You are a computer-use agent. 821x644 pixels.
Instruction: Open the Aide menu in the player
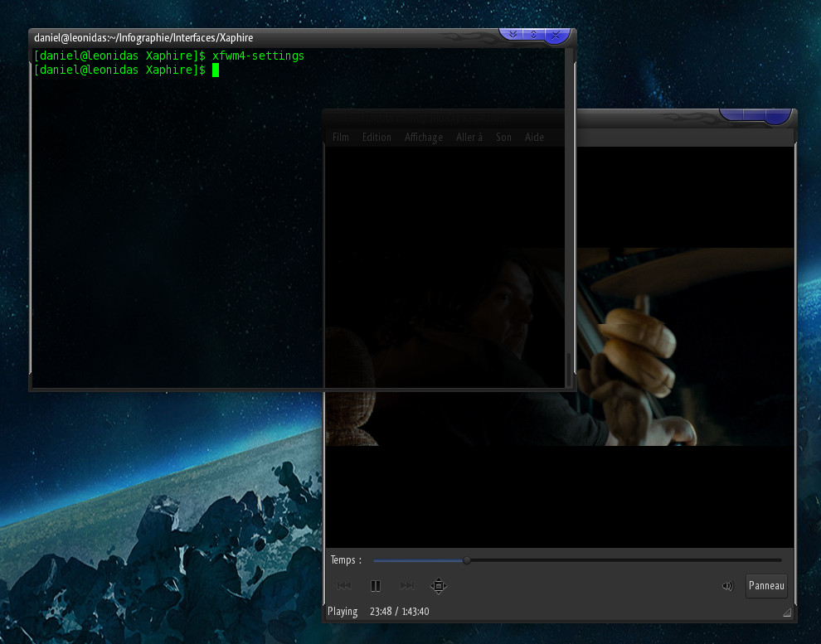click(x=534, y=137)
